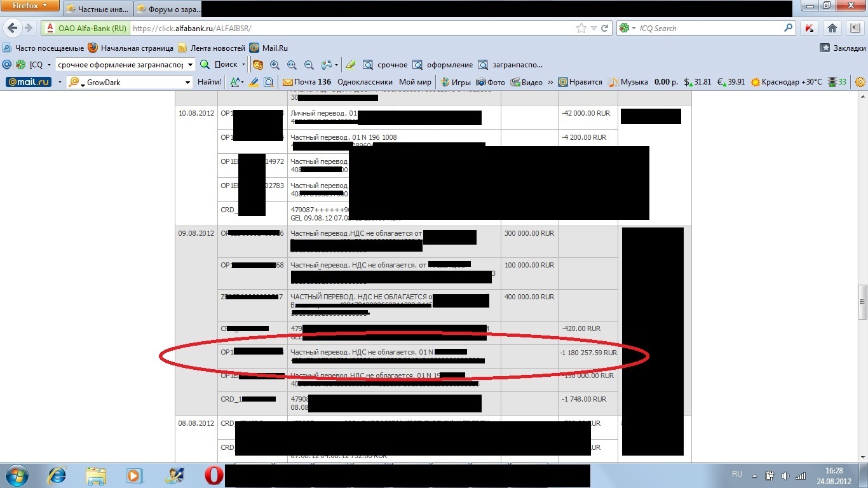868x488 pixels.
Task: Click the ICQ toolbar zoom out icon
Action: click(309, 65)
